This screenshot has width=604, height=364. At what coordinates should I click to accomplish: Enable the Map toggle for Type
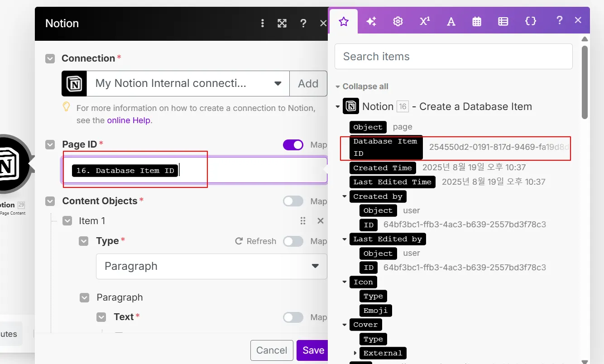[x=293, y=241]
